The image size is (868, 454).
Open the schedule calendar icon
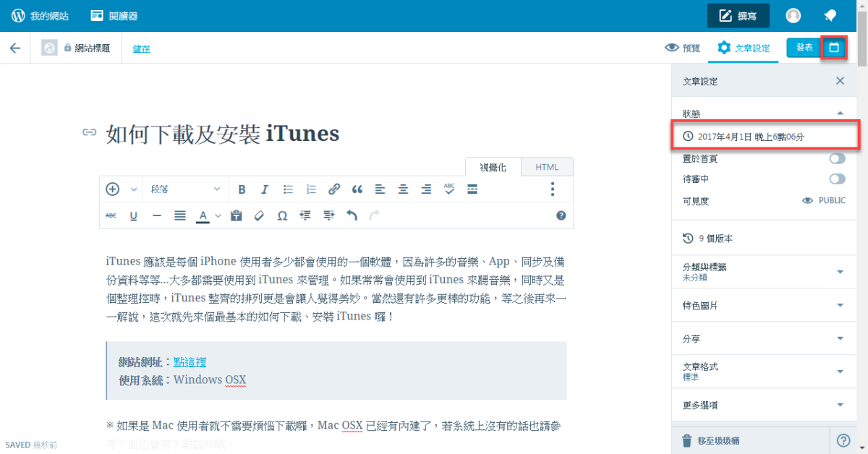point(834,48)
